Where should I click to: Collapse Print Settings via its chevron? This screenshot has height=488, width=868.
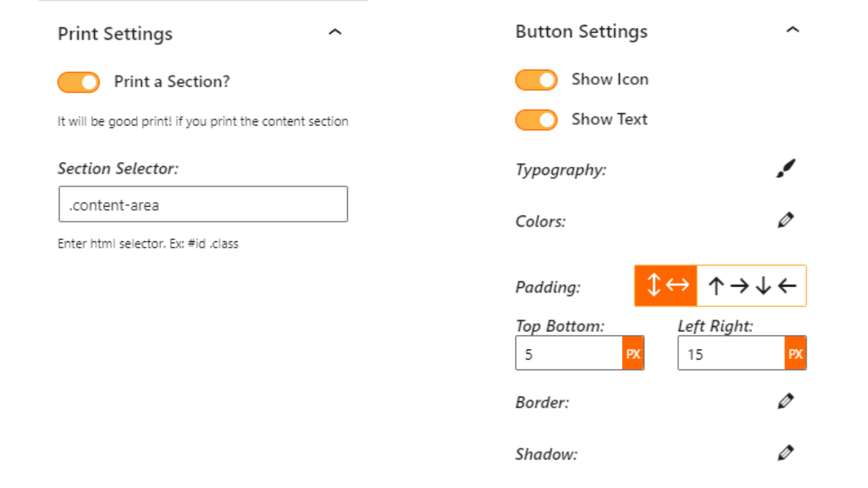335,32
